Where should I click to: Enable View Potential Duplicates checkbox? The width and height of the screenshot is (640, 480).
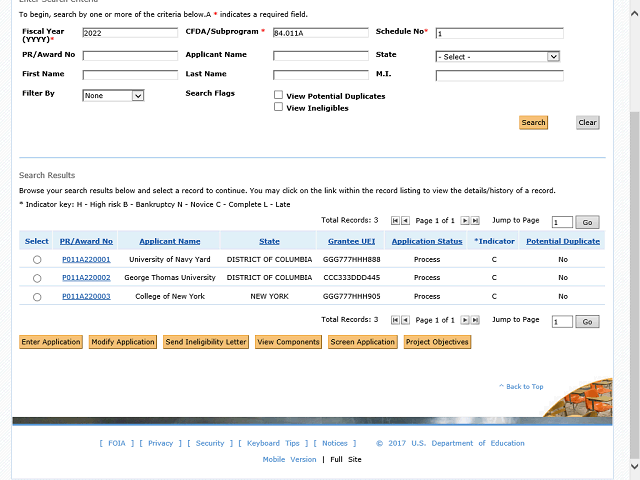tap(278, 95)
